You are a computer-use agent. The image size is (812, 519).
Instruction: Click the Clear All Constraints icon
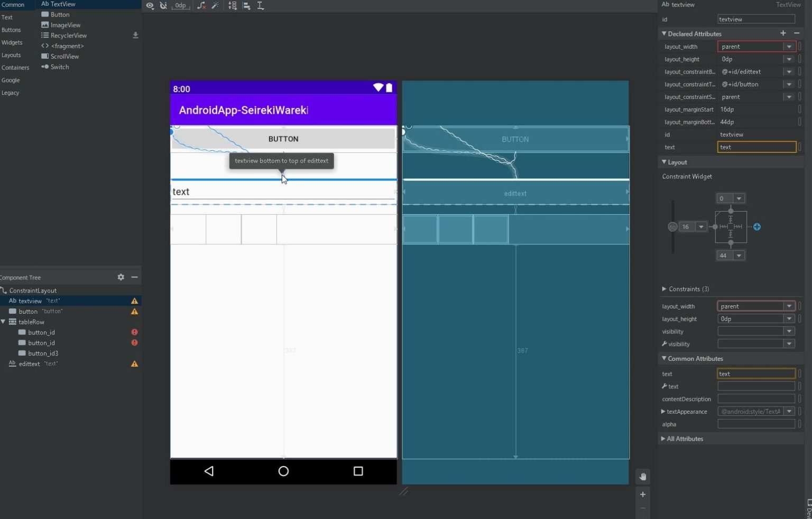point(201,6)
